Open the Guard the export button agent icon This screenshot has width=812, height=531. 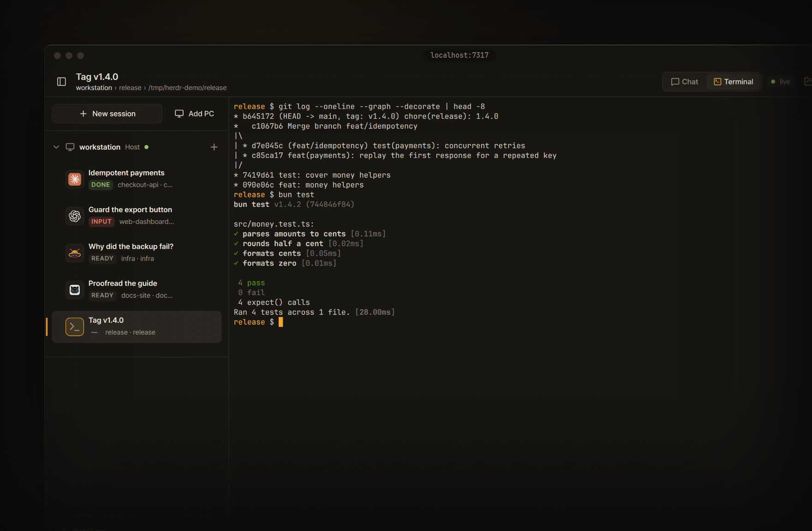pos(75,216)
